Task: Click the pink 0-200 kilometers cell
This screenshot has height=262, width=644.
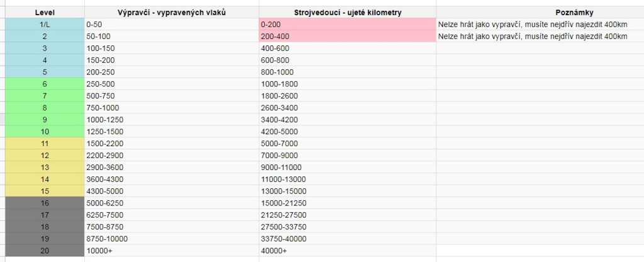Action: pos(347,25)
